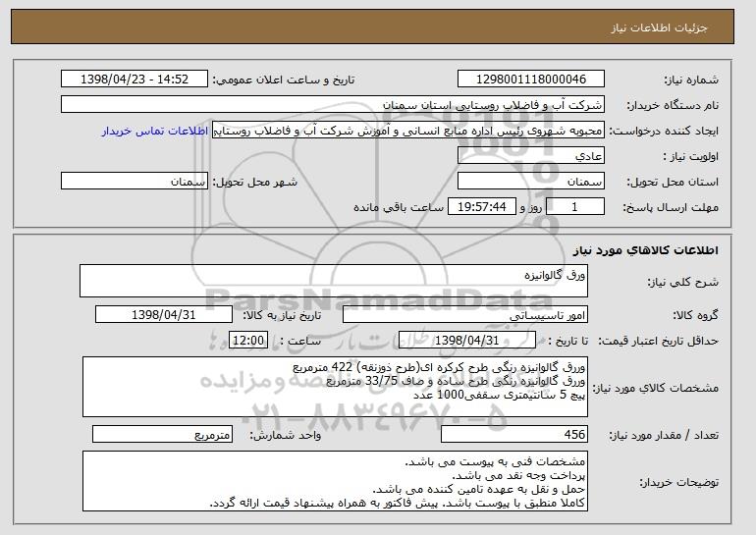
Task: Select the شماره نیاز field 1298001118000046
Action: (x=531, y=80)
